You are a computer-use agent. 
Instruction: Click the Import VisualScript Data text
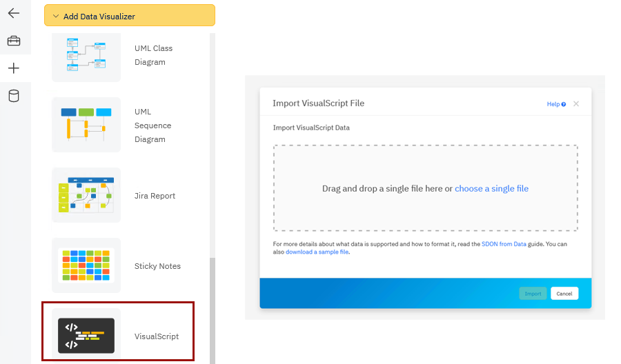(x=311, y=128)
